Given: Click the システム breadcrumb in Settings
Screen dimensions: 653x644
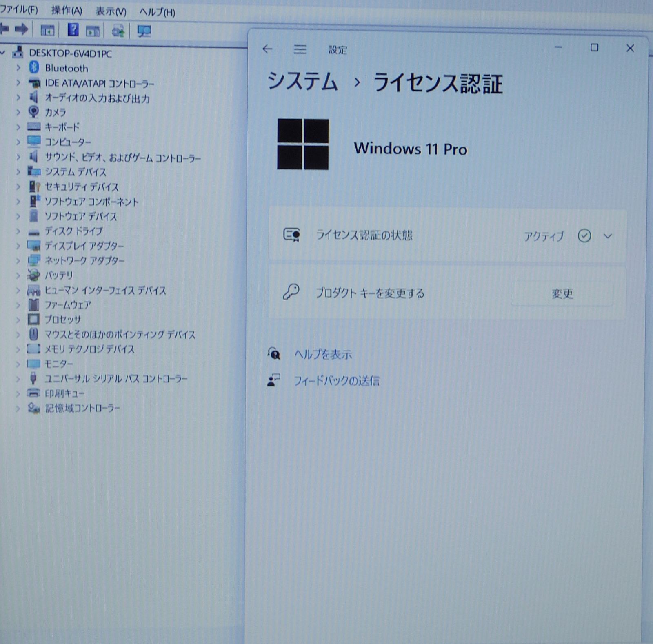Looking at the screenshot, I should click(302, 82).
